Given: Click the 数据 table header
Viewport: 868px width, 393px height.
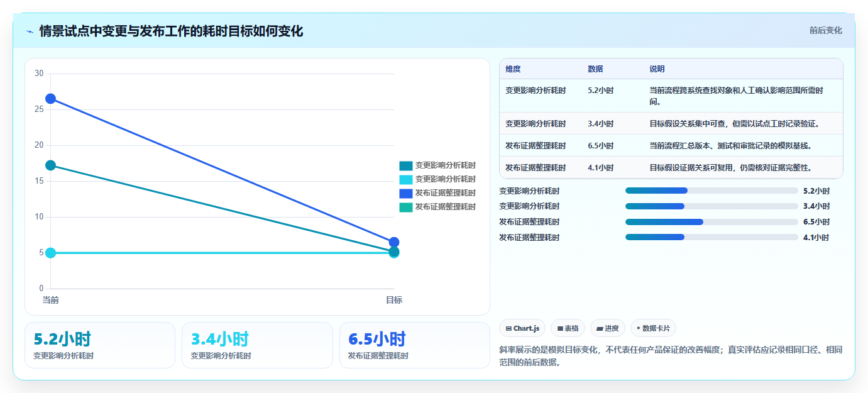Looking at the screenshot, I should point(595,69).
